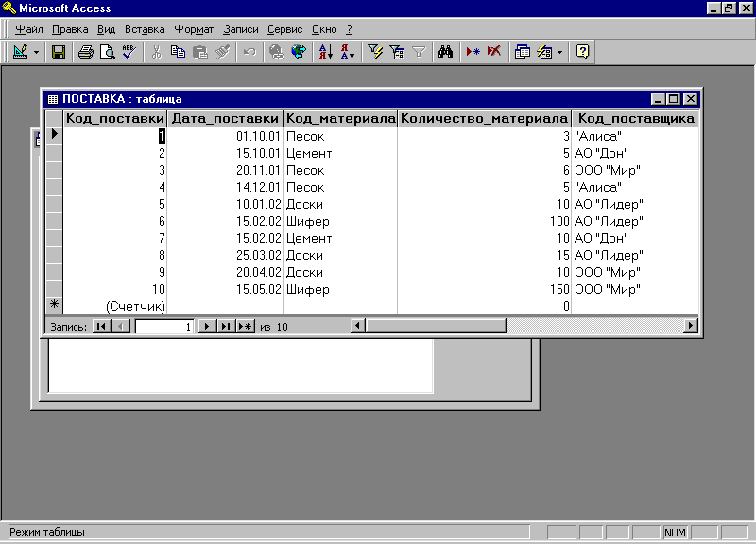Open the View mode dropdown arrow
This screenshot has height=544, width=756.
point(36,52)
